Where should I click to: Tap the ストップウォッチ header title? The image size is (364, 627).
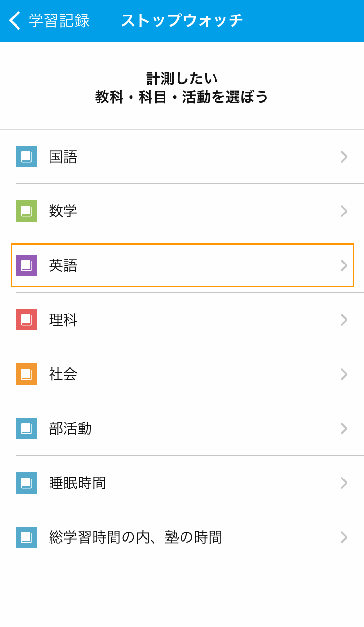(x=182, y=20)
